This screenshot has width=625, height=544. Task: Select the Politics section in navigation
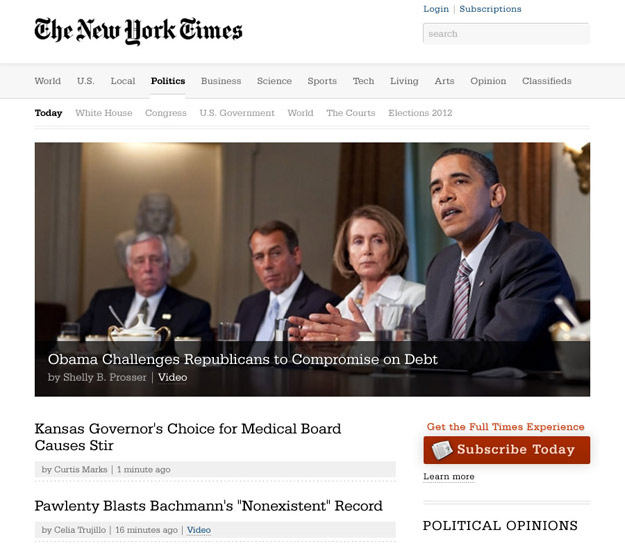pos(168,81)
